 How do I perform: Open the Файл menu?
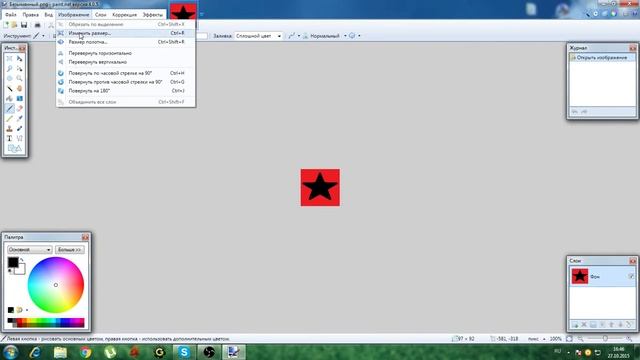click(11, 15)
